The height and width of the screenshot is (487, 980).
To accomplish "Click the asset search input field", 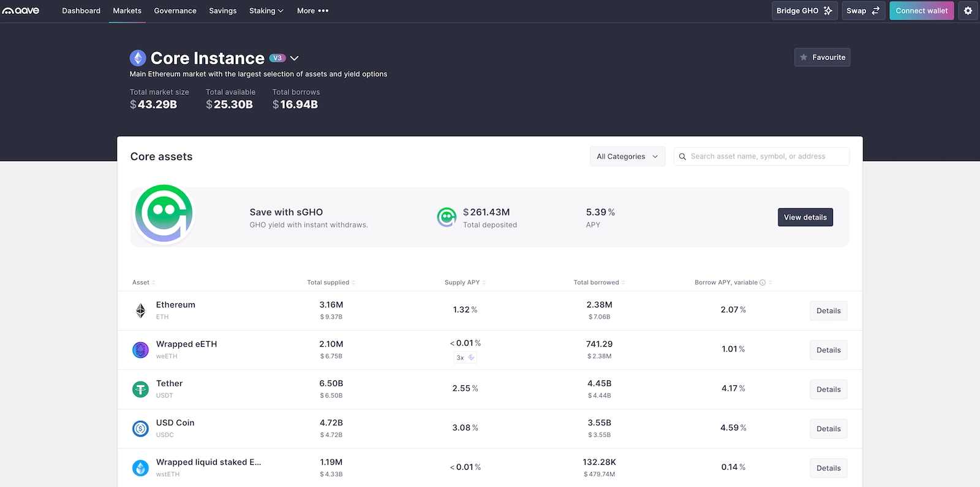I will (766, 156).
